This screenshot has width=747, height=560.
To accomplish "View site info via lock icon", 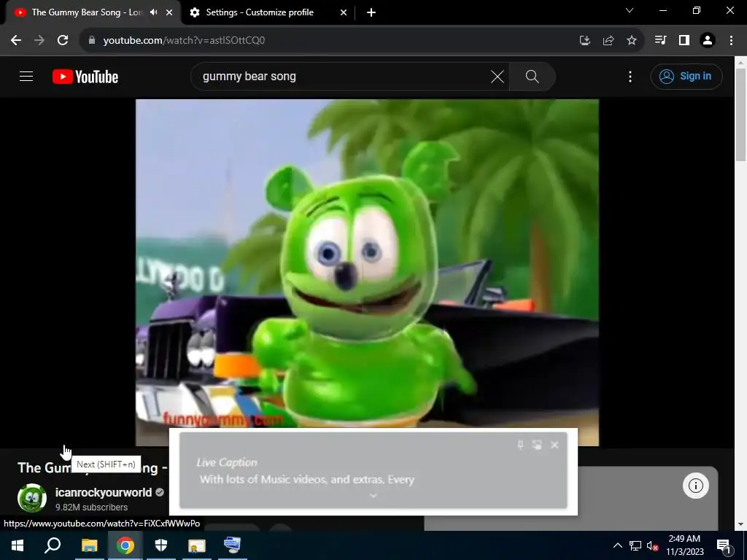I will click(x=92, y=41).
